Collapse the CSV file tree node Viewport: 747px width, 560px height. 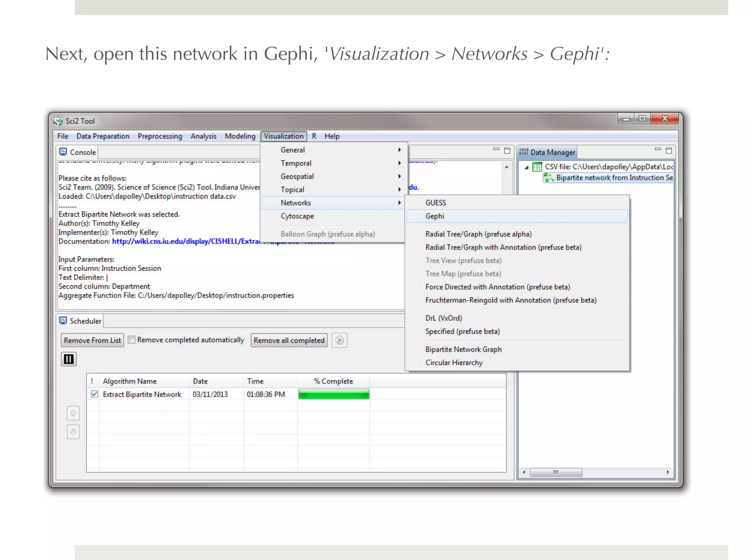pyautogui.click(x=526, y=168)
